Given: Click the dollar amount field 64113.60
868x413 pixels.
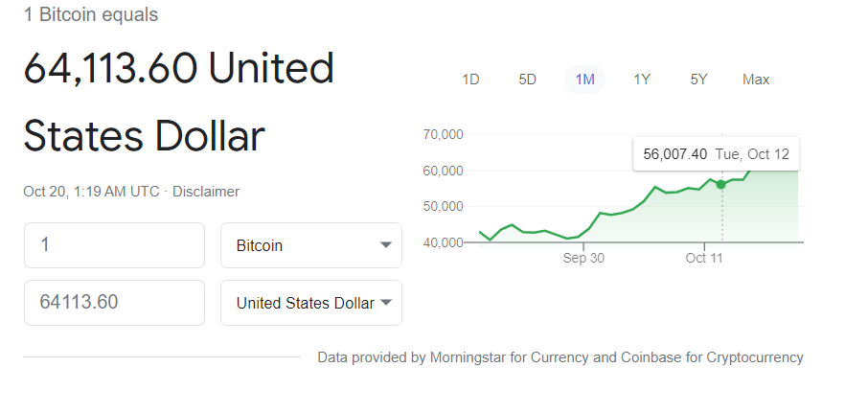Looking at the screenshot, I should coord(114,303).
